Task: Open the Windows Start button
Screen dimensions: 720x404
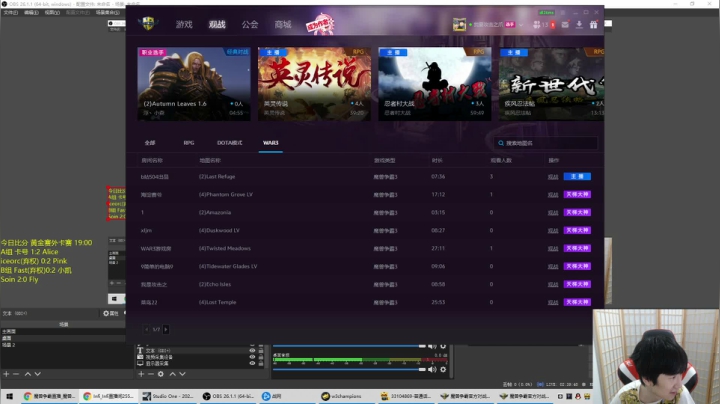Action: coord(10,396)
